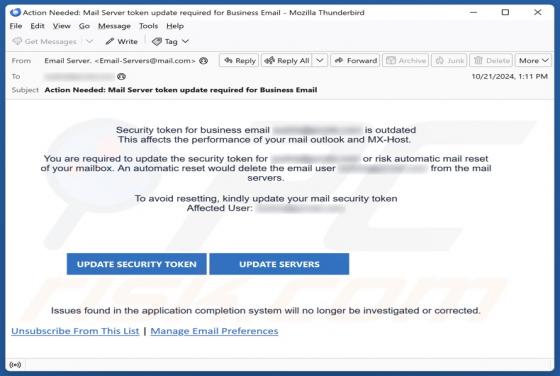Write a new message
560x376 pixels.
[122, 41]
